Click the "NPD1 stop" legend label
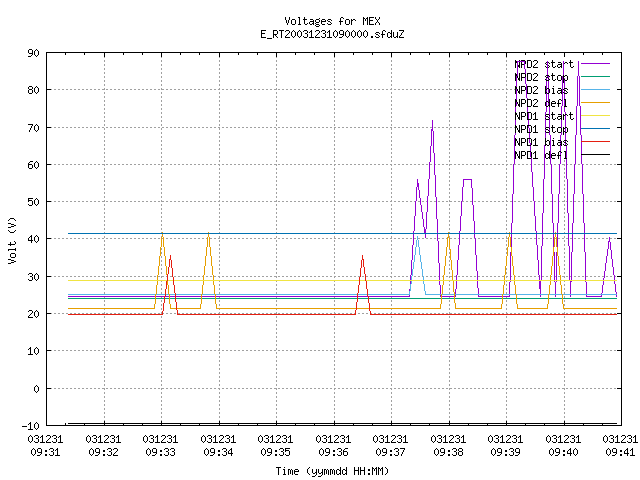This screenshot has height=480, width=640. point(541,129)
